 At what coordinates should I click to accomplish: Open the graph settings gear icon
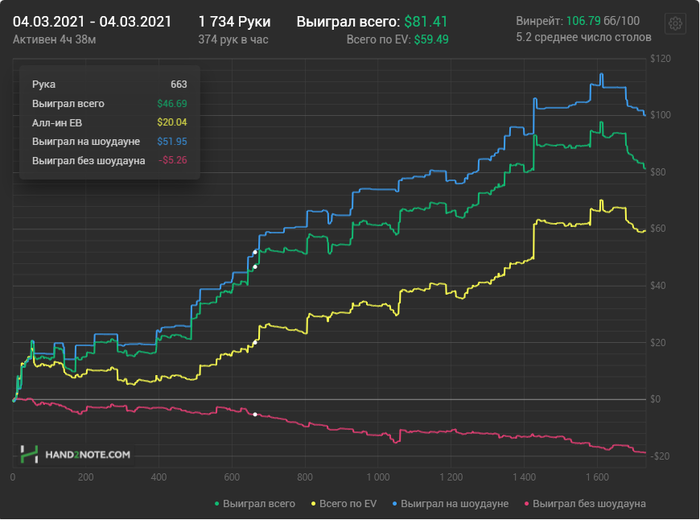(x=675, y=23)
